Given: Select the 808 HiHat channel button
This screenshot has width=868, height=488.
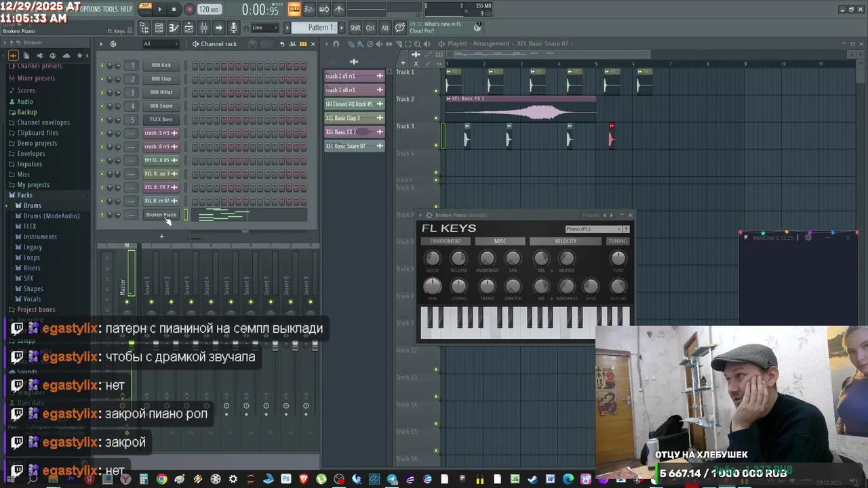Looking at the screenshot, I should tap(161, 93).
